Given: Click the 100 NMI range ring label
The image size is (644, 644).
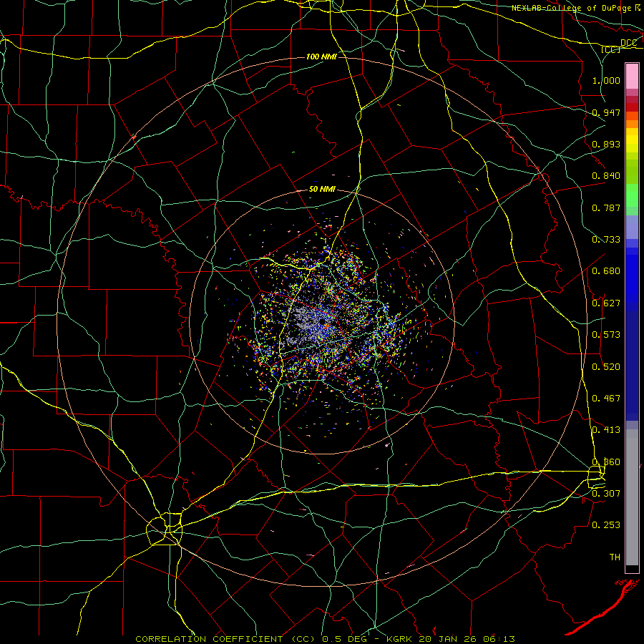Looking at the screenshot, I should pos(321,57).
